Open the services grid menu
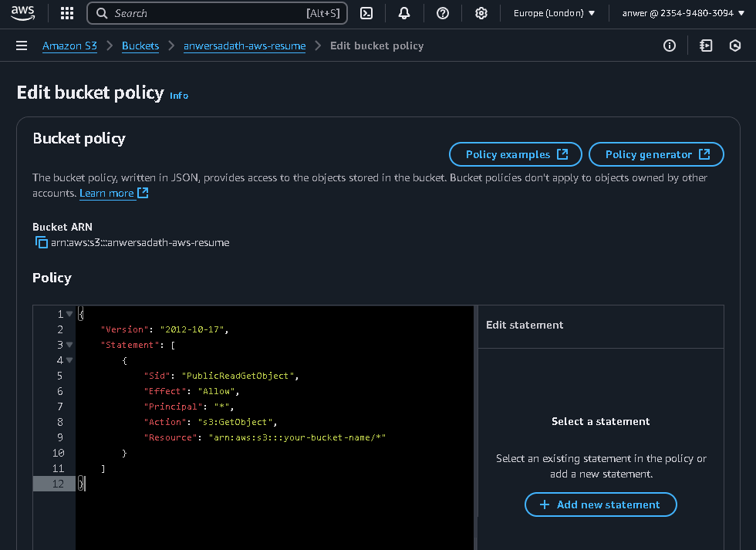Image resolution: width=756 pixels, height=550 pixels. [67, 13]
